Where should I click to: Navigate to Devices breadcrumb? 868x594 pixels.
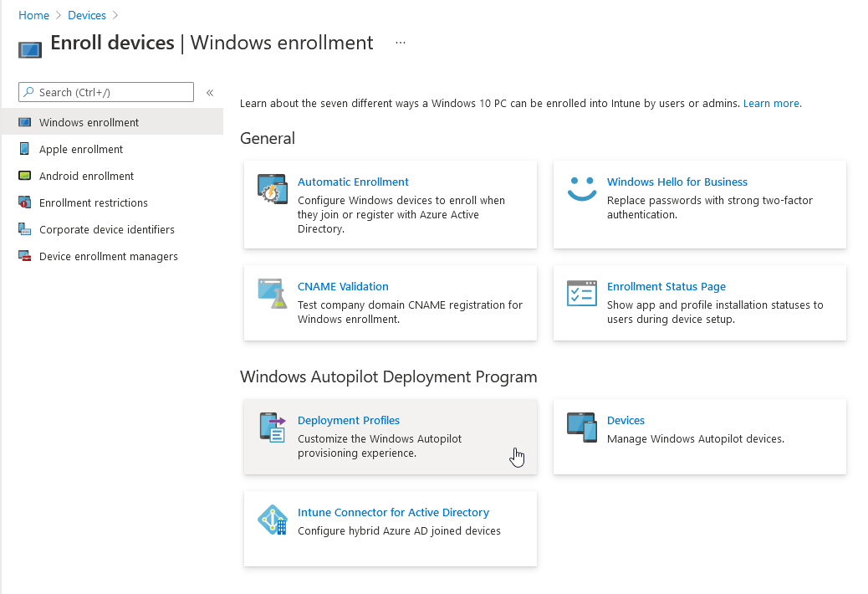click(x=87, y=15)
